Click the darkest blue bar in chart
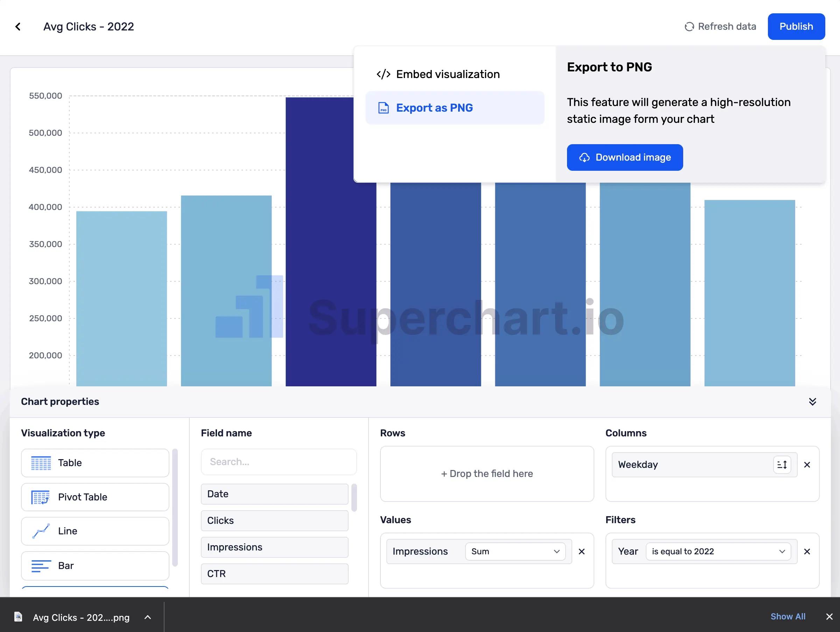This screenshot has width=840, height=632. (x=327, y=247)
